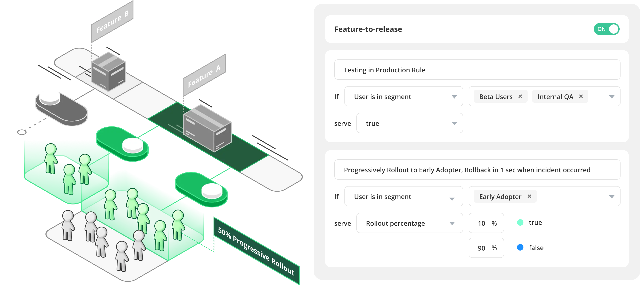Click the 'true' variation label
Image resolution: width=644 pixels, height=286 pixels.
[535, 222]
